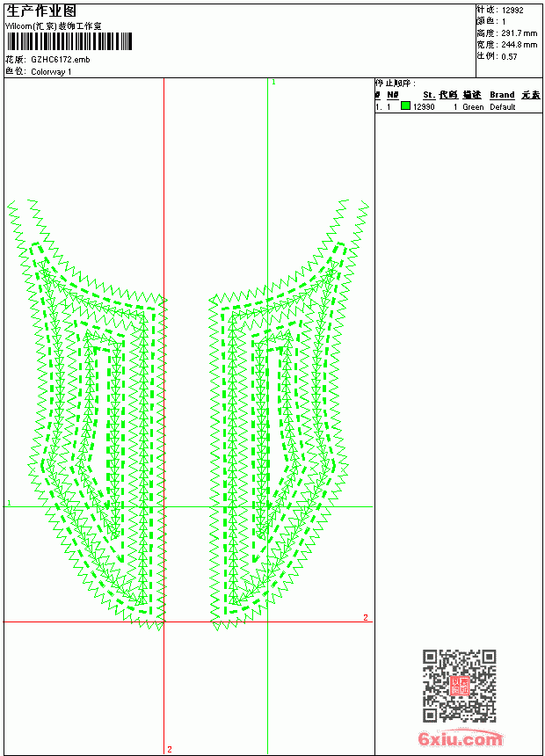Click the St. column header

click(429, 95)
